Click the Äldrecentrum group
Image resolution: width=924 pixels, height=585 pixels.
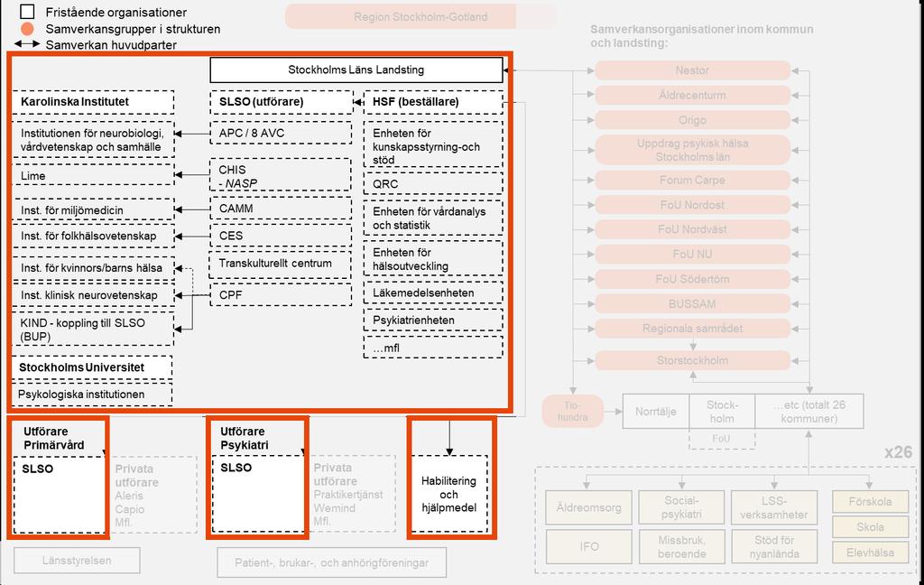tap(692, 95)
